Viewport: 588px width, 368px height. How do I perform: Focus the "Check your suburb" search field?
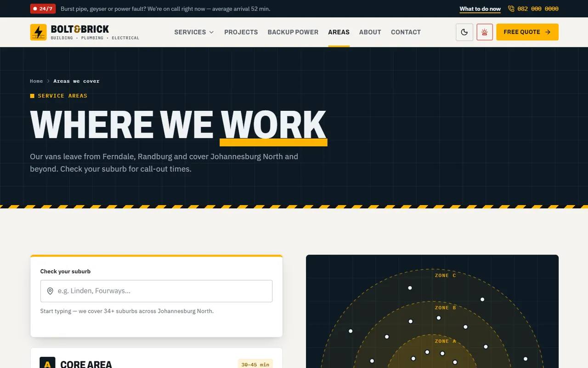156,291
